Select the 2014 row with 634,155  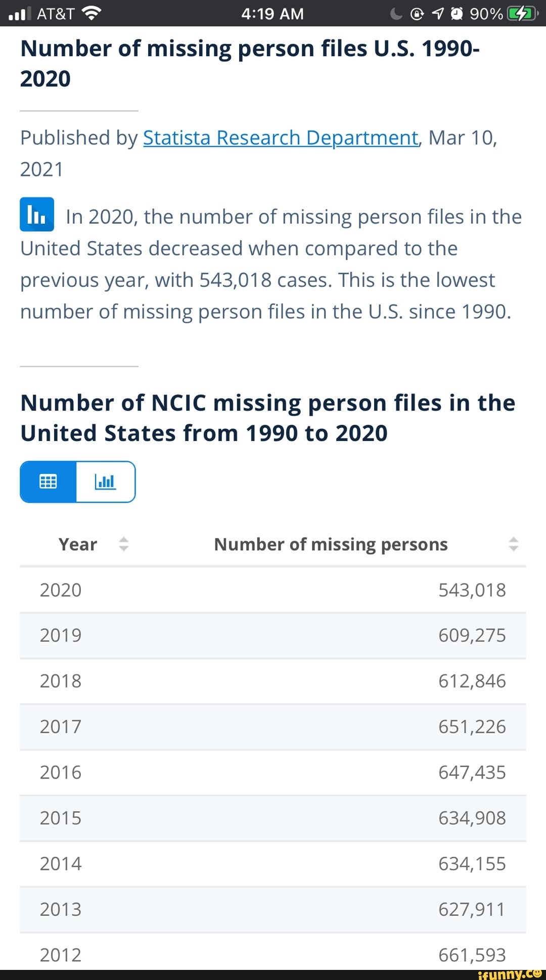pos(273,864)
